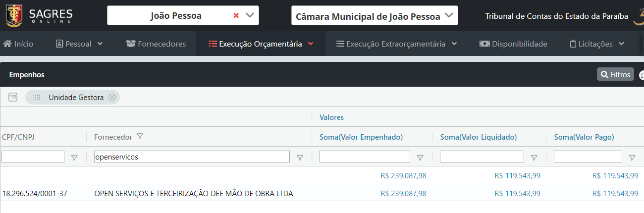
Task: Open filter options for Valor Liquidado column
Action: [x=534, y=158]
